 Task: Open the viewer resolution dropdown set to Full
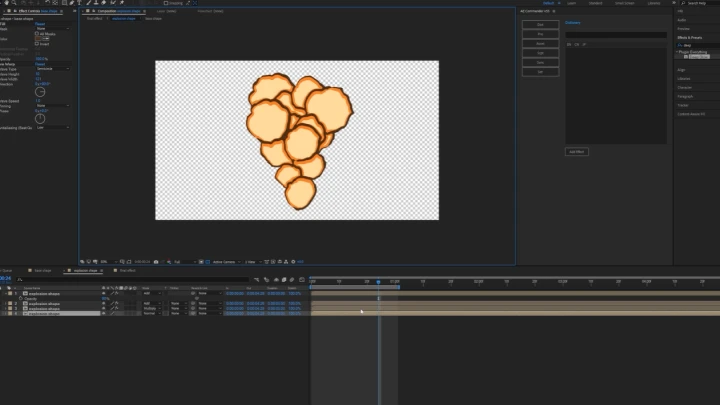pos(185,262)
